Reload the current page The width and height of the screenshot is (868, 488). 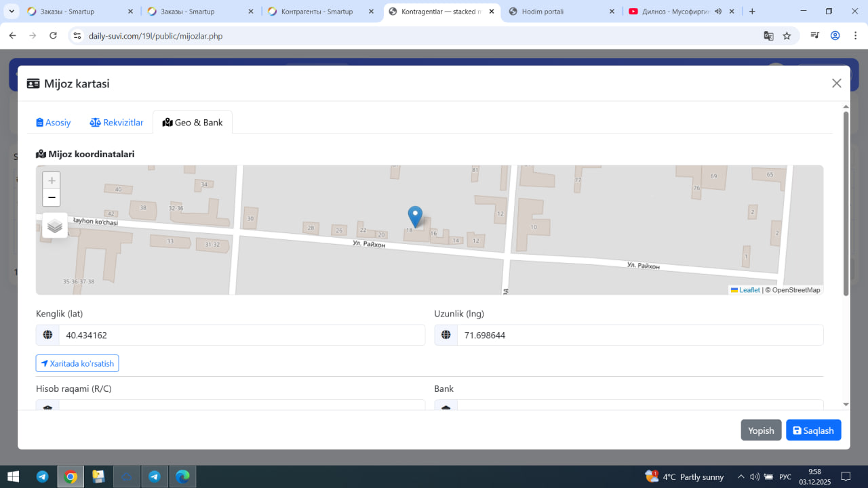[53, 36]
